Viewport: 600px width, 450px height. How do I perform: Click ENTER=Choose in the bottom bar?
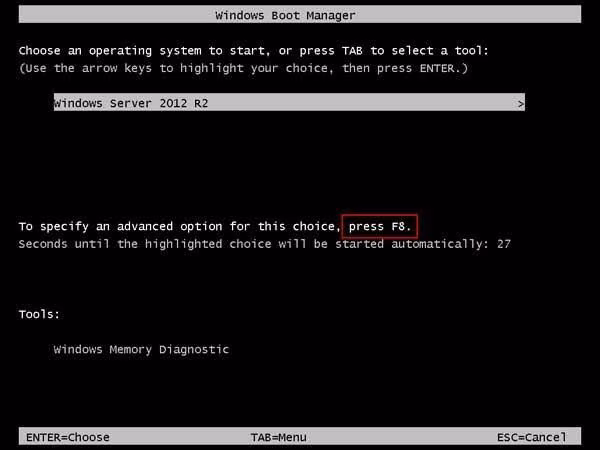(x=68, y=437)
